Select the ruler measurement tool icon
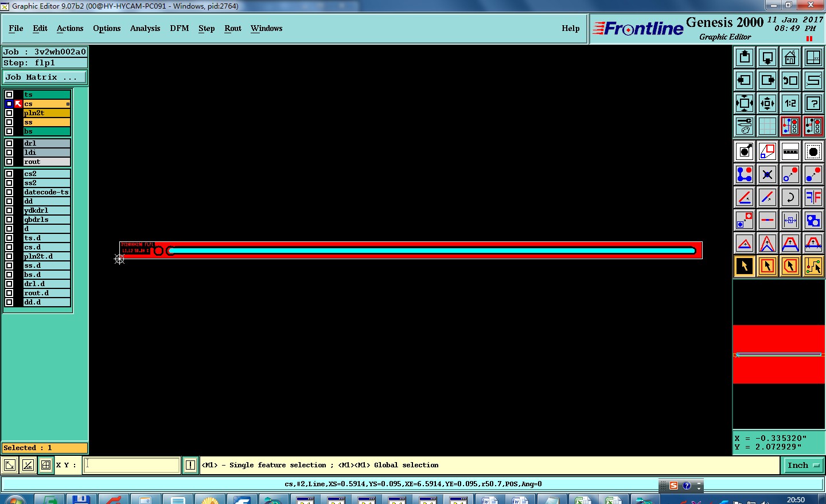This screenshot has width=826, height=504. click(790, 151)
